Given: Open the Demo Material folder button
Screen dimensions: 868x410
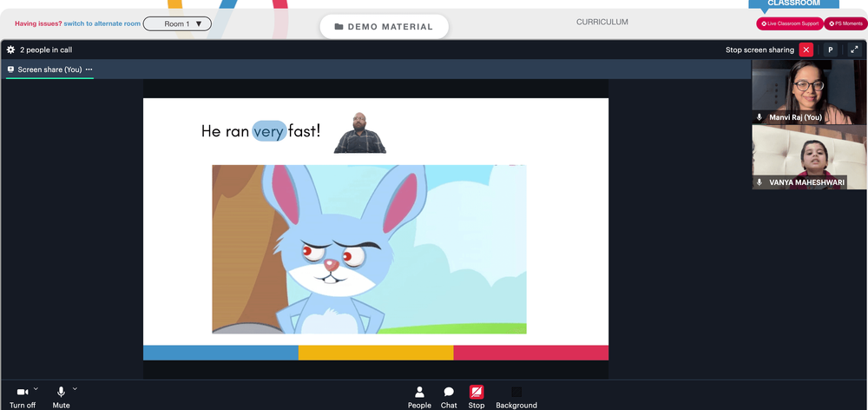Looking at the screenshot, I should (385, 27).
